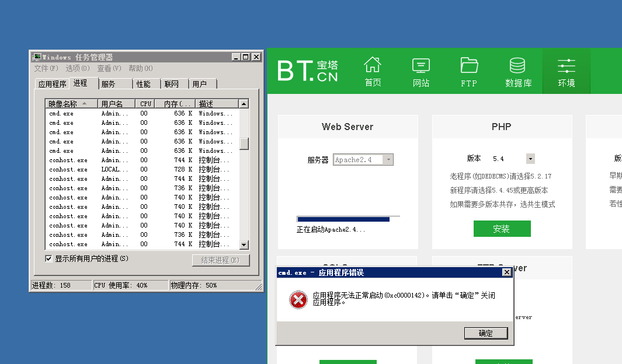Click the process list scroll-up arrow
The height and width of the screenshot is (364, 622).
pyautogui.click(x=244, y=104)
